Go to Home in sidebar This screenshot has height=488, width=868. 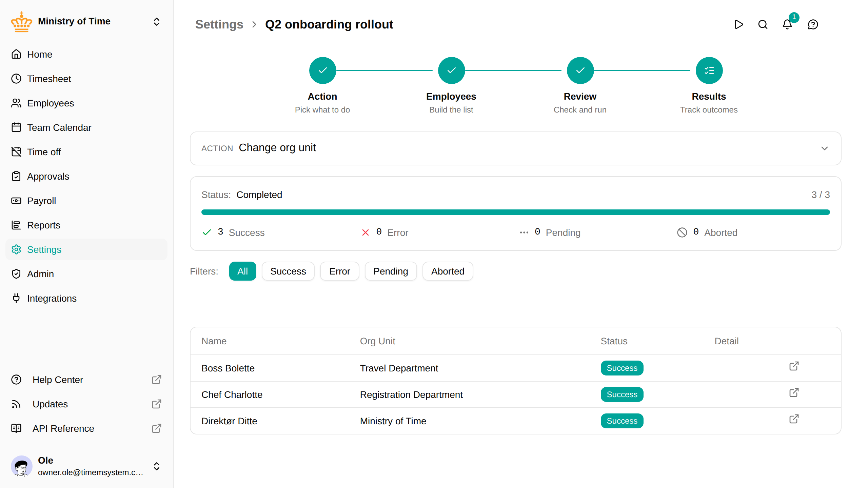(x=86, y=54)
